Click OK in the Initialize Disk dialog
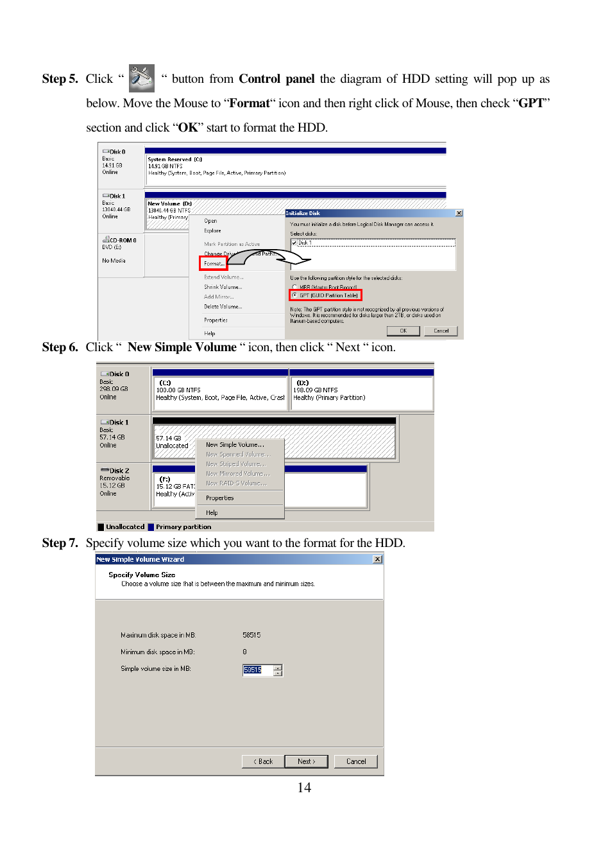 point(404,331)
